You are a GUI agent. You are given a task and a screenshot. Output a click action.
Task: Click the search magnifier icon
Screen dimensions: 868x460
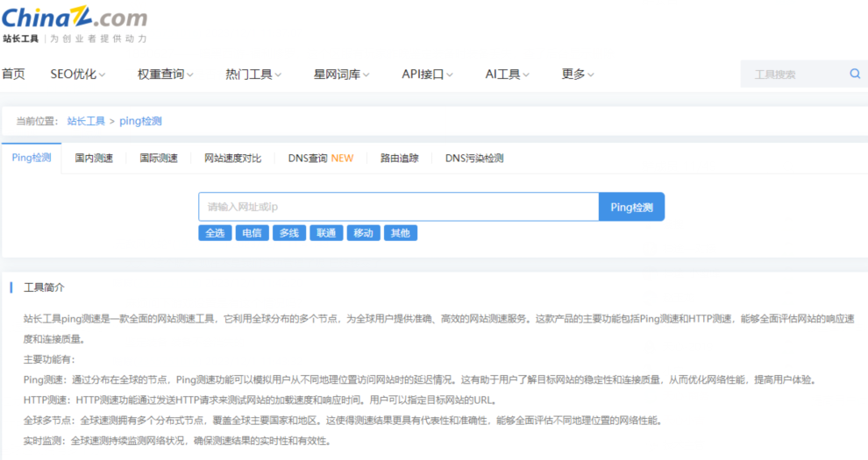tap(855, 74)
